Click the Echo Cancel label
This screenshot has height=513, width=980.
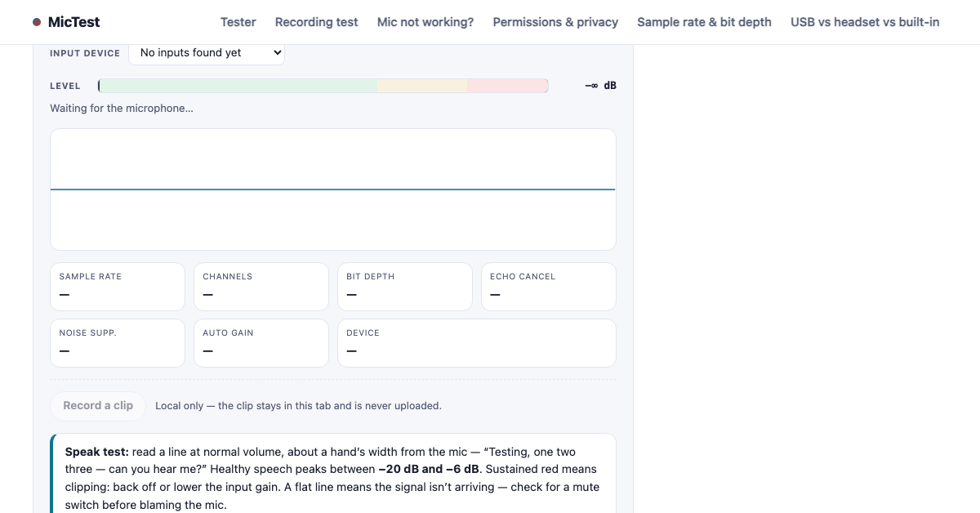[523, 277]
